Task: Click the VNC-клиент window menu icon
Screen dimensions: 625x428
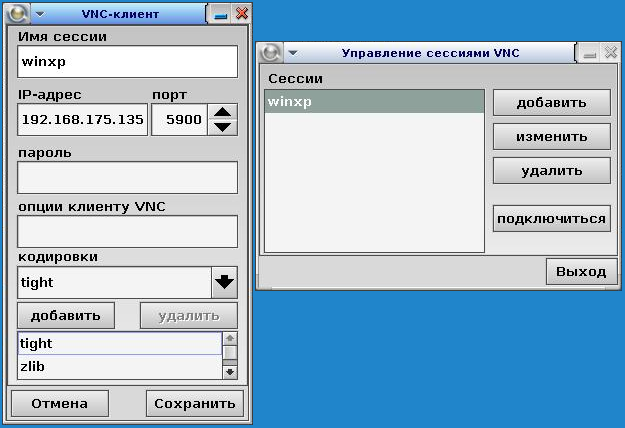Action: [x=19, y=14]
